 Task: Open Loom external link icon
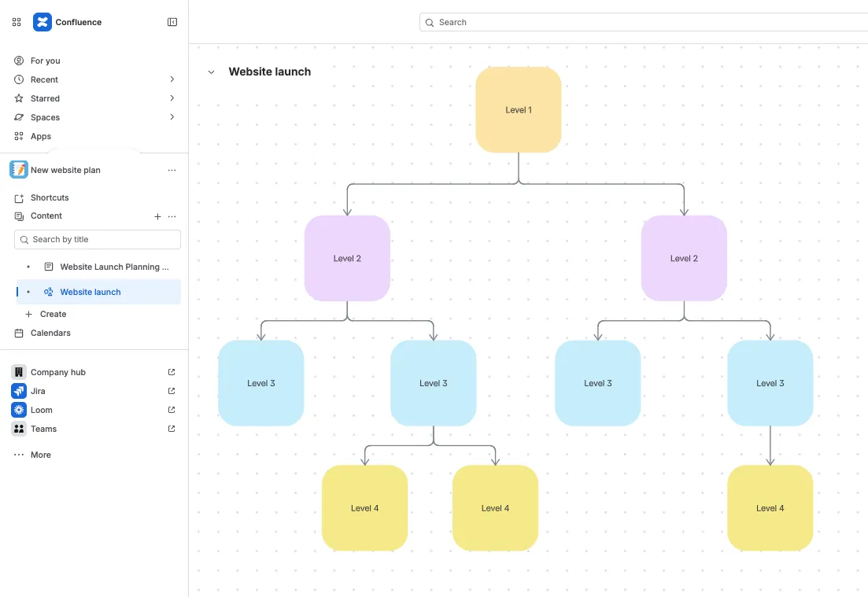coord(172,410)
